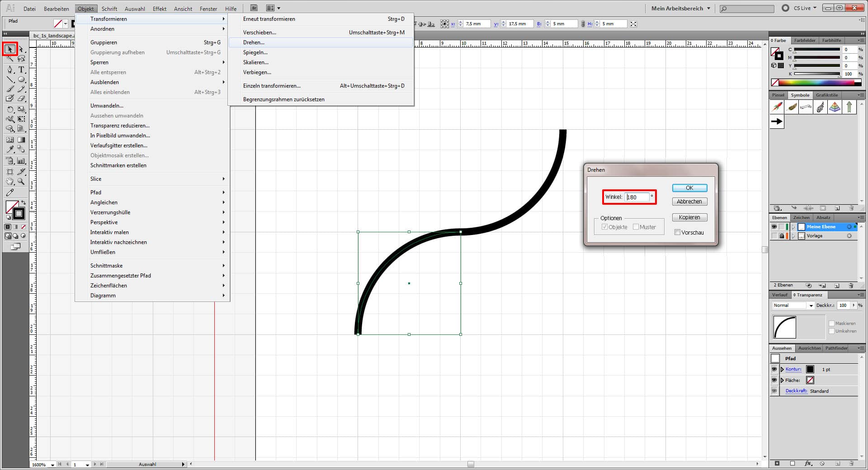
Task: Select the Type tool
Action: [21, 70]
